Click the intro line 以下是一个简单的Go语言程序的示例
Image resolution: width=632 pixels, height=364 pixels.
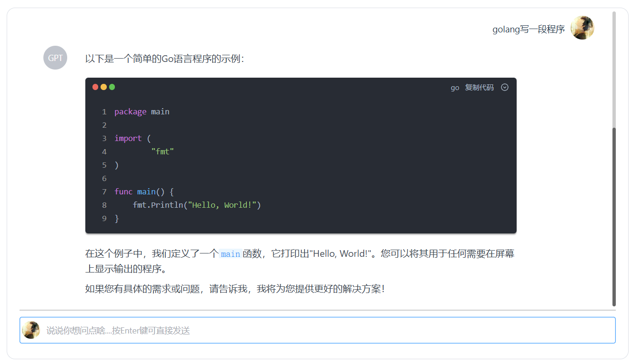(165, 59)
